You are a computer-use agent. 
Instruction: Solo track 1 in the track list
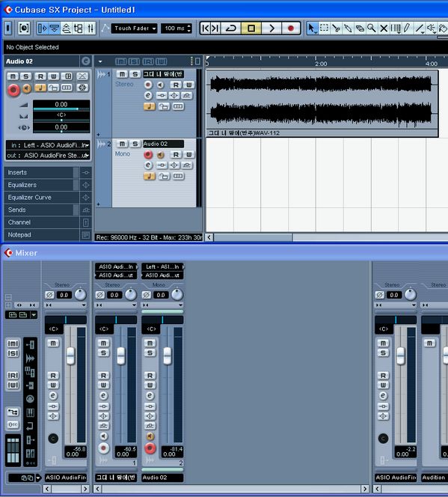[x=135, y=74]
